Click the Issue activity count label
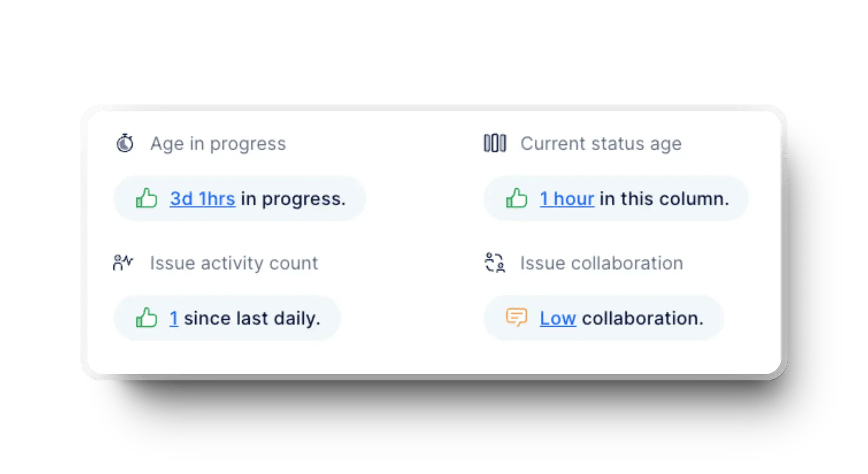Screen dimensions: 868x474 point(234,262)
